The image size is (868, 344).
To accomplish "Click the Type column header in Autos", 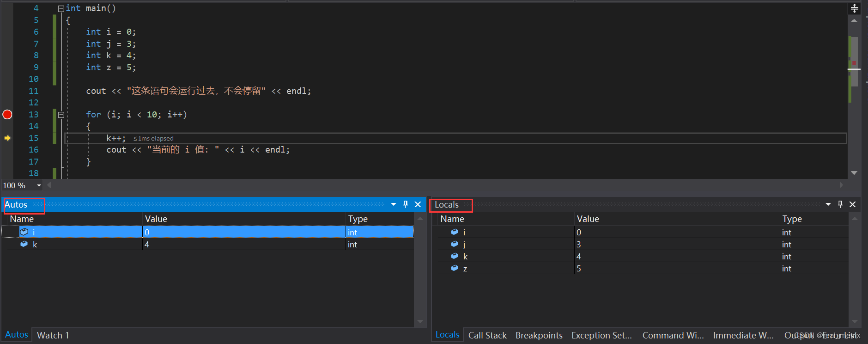I will click(x=358, y=219).
